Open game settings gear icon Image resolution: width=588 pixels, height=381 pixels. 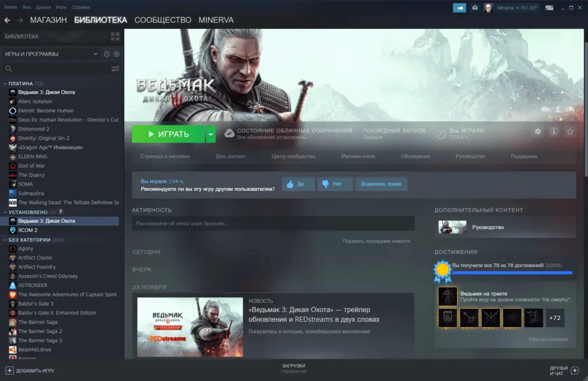(x=538, y=131)
